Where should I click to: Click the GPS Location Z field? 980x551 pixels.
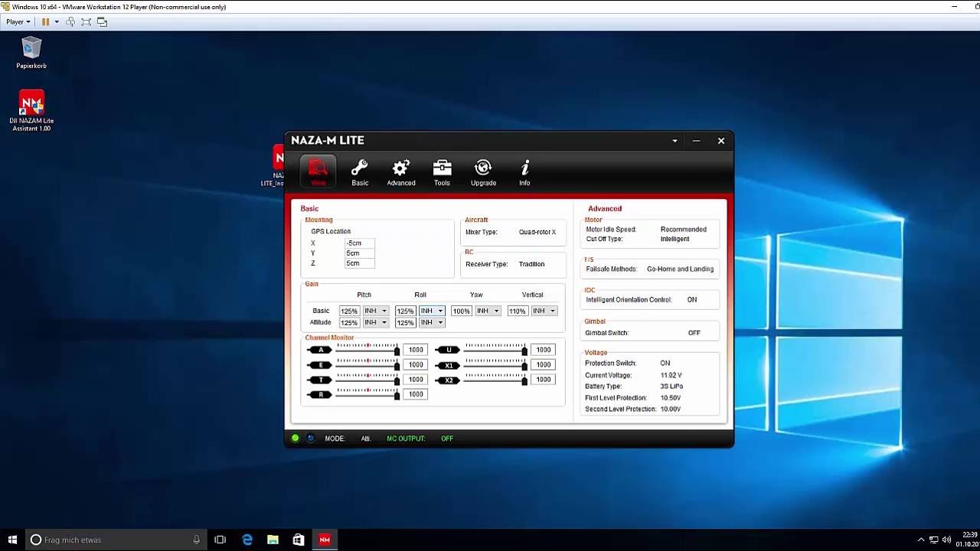click(359, 263)
